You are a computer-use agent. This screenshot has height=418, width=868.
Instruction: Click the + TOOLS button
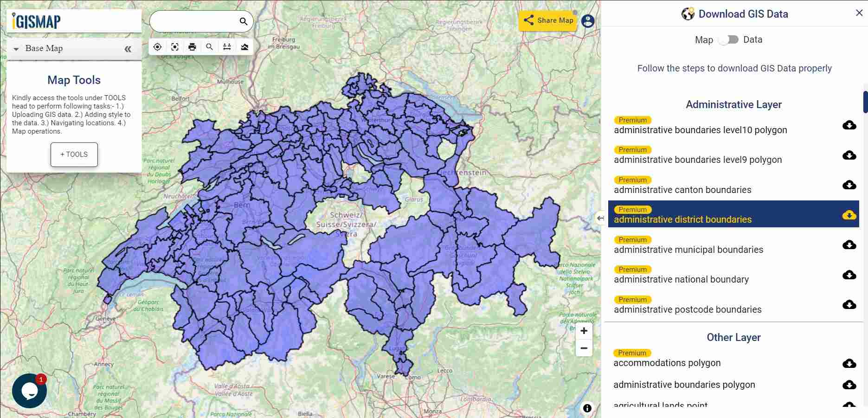pyautogui.click(x=74, y=154)
